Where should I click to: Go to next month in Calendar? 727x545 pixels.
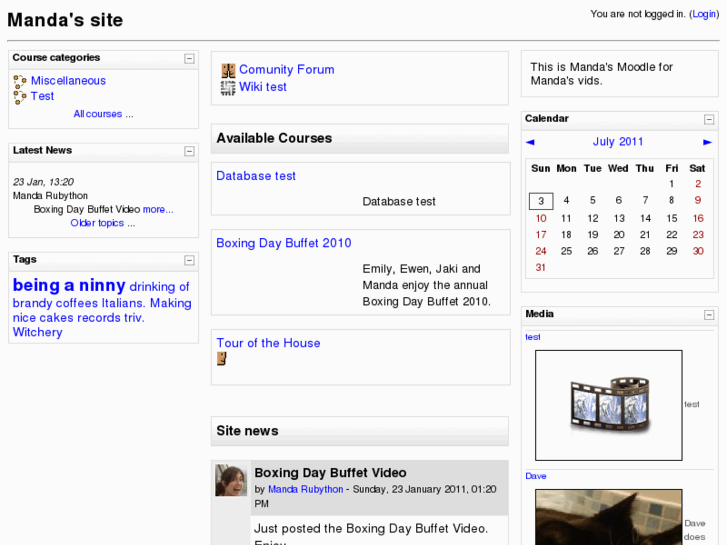pyautogui.click(x=707, y=142)
